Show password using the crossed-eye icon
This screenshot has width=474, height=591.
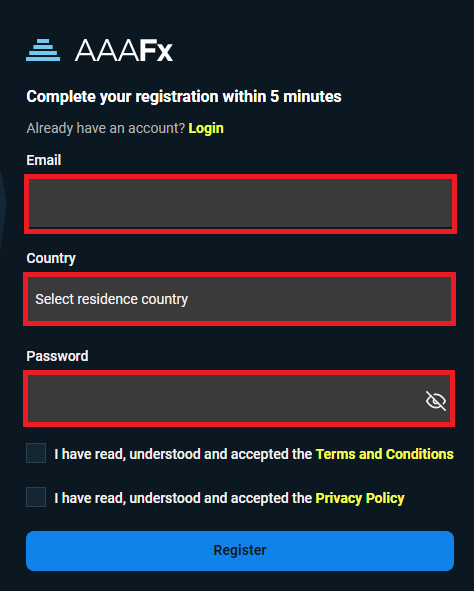(436, 400)
